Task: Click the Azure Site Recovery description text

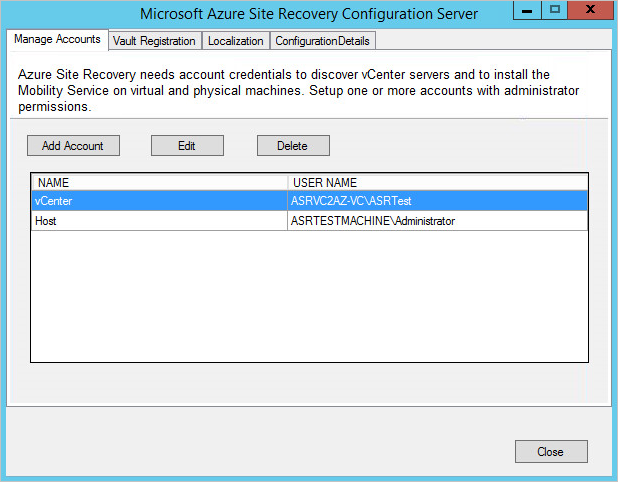Action: [x=298, y=91]
